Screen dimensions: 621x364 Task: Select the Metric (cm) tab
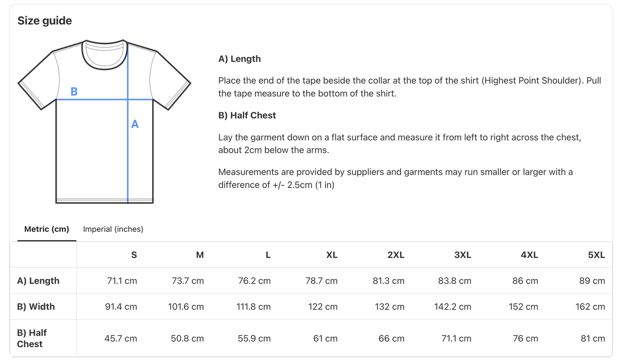pyautogui.click(x=46, y=229)
